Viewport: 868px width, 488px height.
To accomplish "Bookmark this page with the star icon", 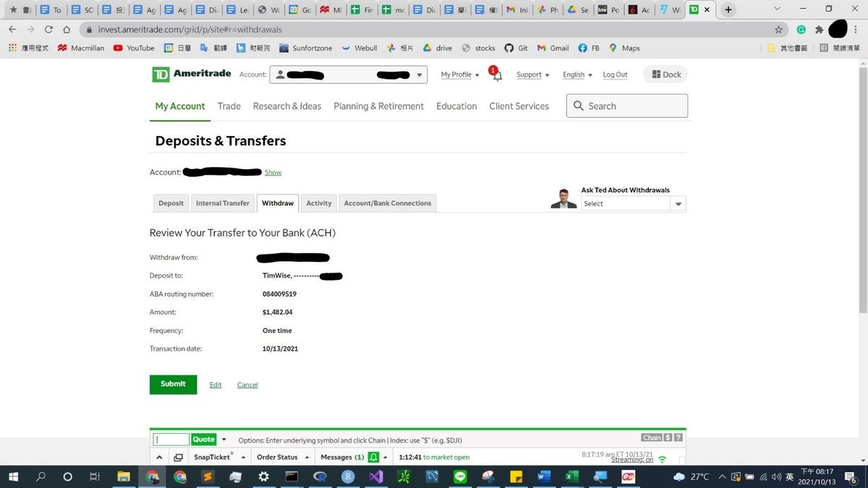I will click(778, 30).
